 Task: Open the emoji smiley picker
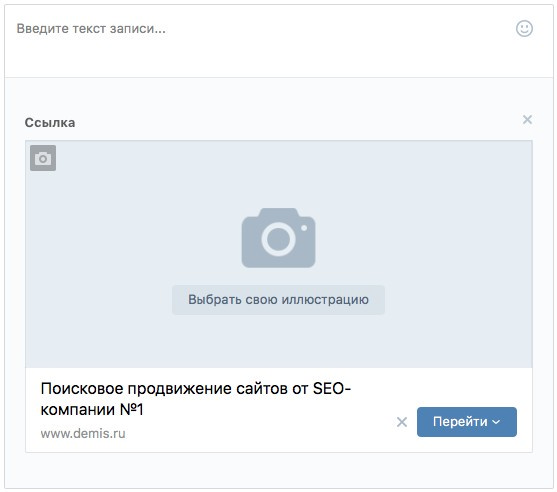524,28
